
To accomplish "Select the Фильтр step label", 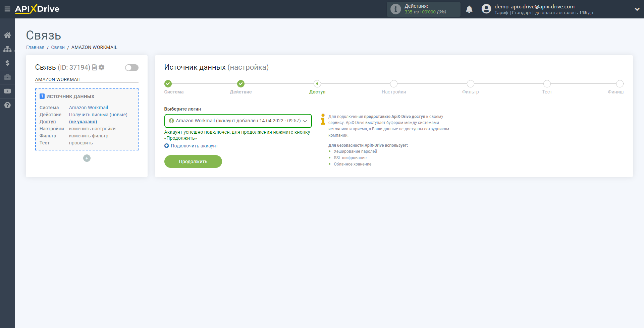I will (x=471, y=92).
